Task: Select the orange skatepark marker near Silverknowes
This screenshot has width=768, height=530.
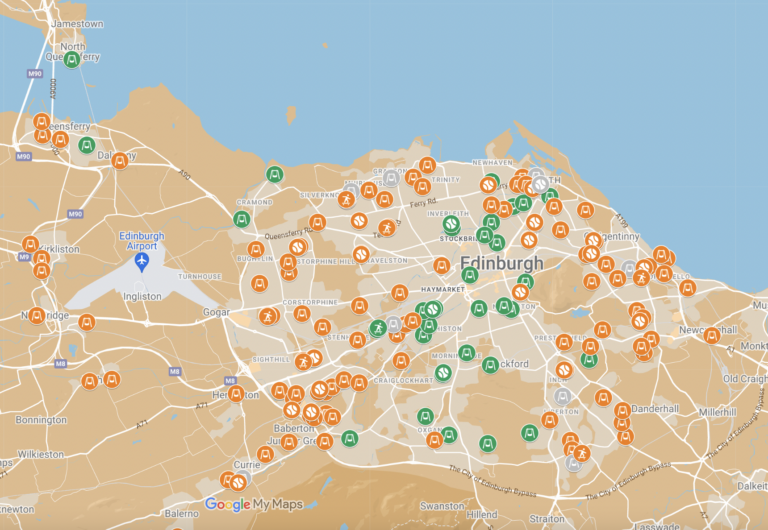Action: [x=346, y=199]
